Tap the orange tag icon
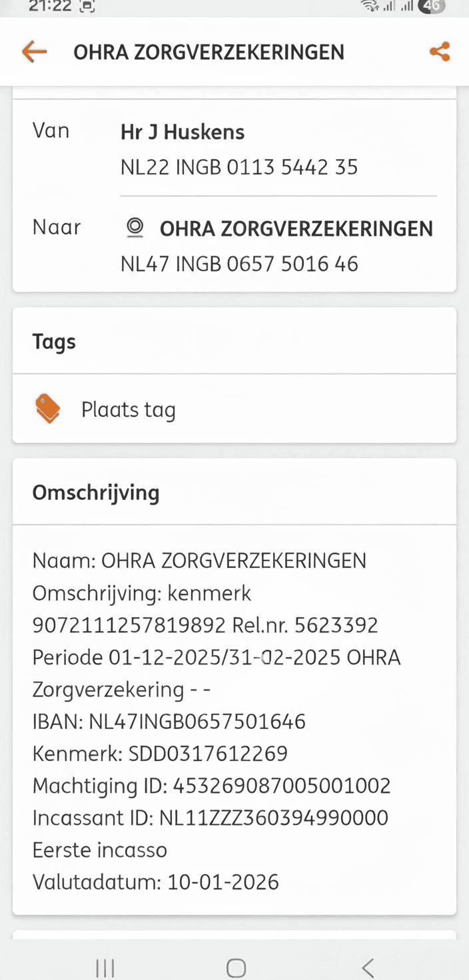 pyautogui.click(x=47, y=409)
